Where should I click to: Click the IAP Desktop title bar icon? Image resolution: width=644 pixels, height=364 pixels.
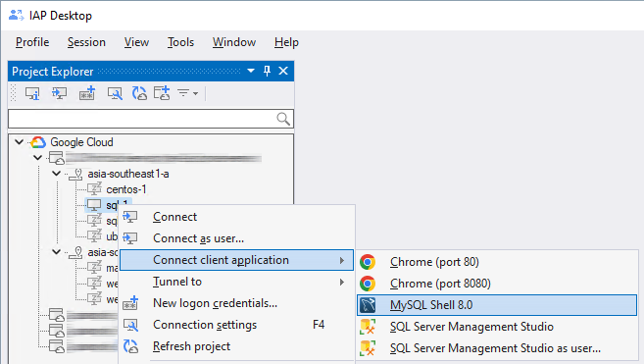click(16, 16)
